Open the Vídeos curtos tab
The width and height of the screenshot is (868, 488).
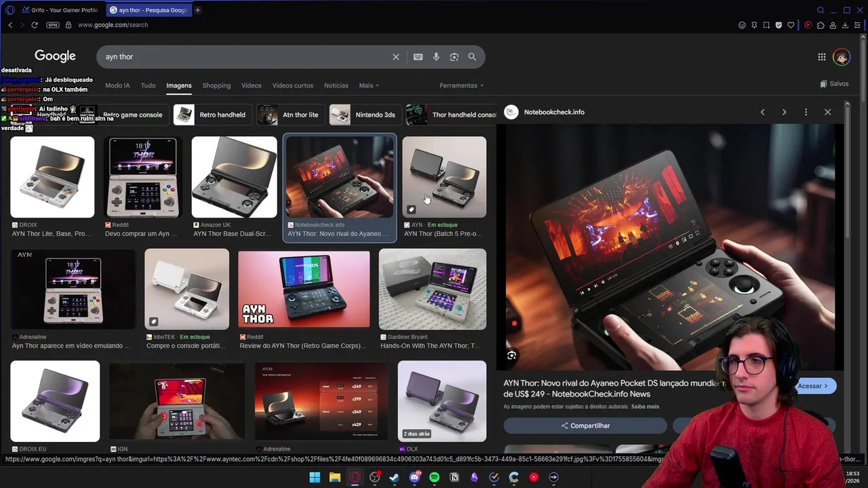pos(293,85)
